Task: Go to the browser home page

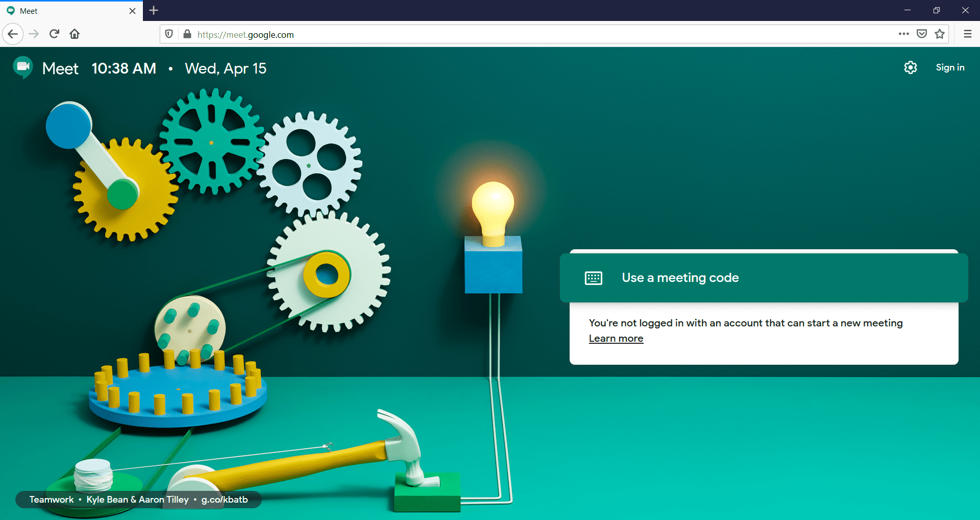Action: (75, 34)
